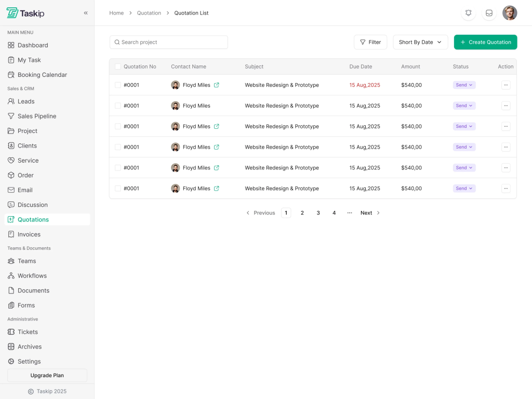Screen dimensions: 532x399
Task: Go to Quotation in the breadcrumb
Action: (149, 13)
